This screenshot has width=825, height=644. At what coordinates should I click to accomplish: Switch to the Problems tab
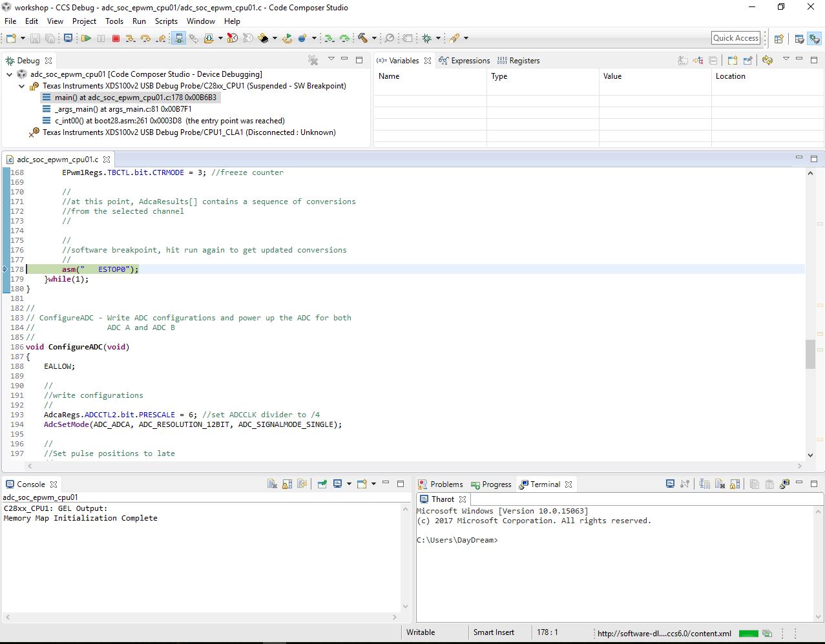point(441,484)
